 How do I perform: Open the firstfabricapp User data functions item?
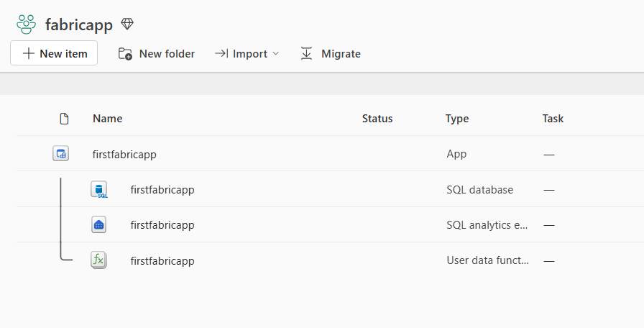[x=162, y=260]
